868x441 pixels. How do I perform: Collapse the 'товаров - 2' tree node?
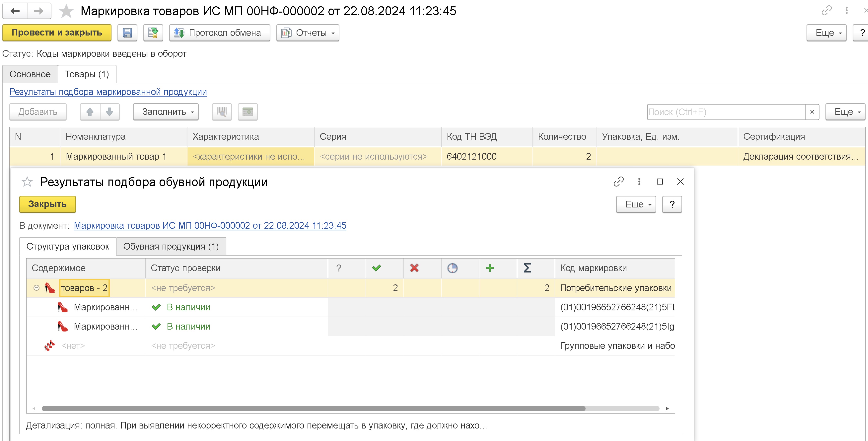(x=36, y=288)
